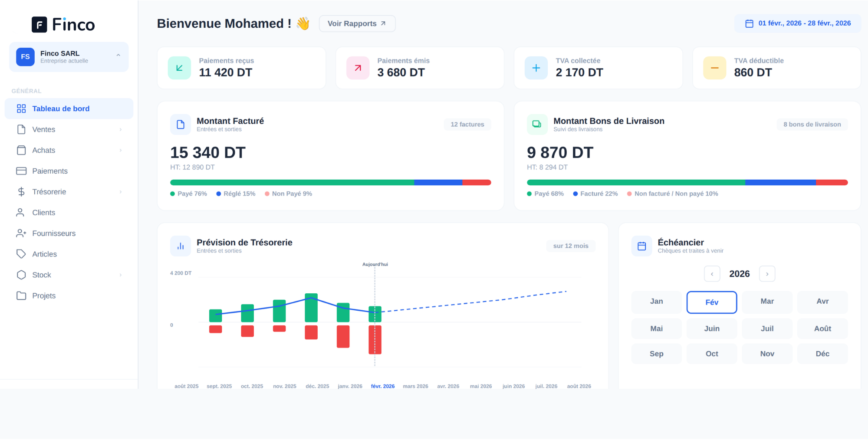Click the Paiements émis outgoing arrow icon
The image size is (868, 440).
click(x=358, y=68)
